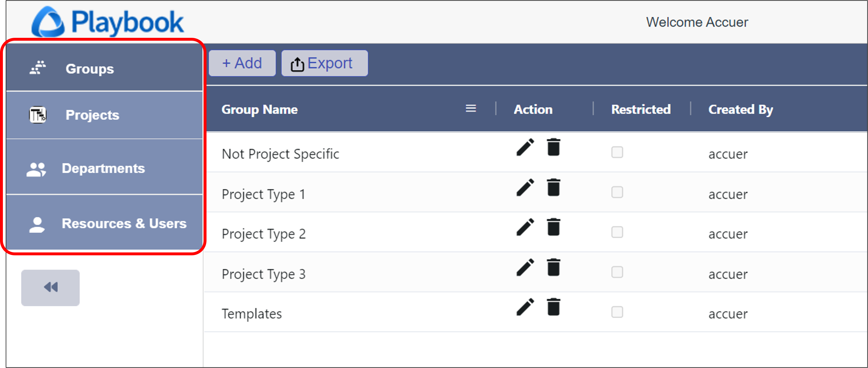The image size is (868, 368).
Task: Navigate to Departments from the sidebar
Action: (103, 169)
